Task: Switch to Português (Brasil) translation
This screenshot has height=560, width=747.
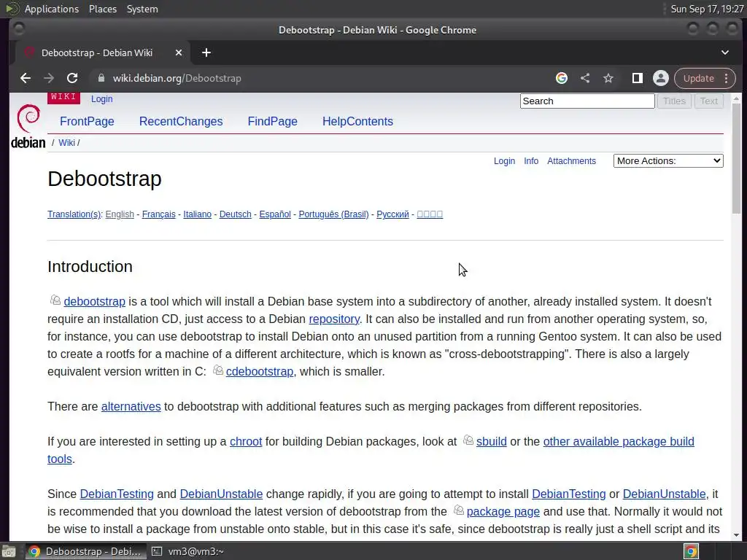Action: [333, 214]
